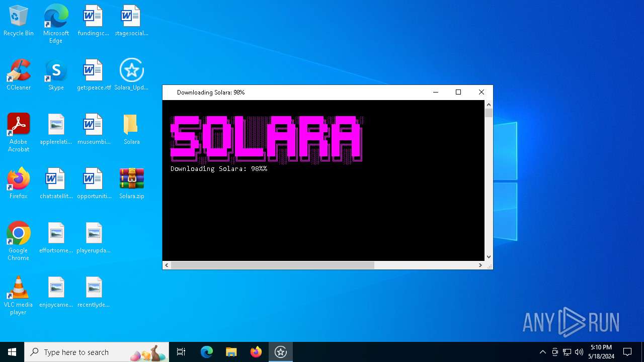Click the 'Downloading Solara: 98%' window title
644x362 pixels.
[x=211, y=93]
